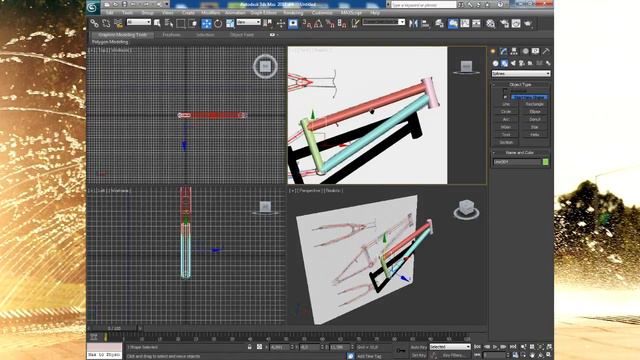Switch to the Object Paint ribbon tab

[242, 35]
